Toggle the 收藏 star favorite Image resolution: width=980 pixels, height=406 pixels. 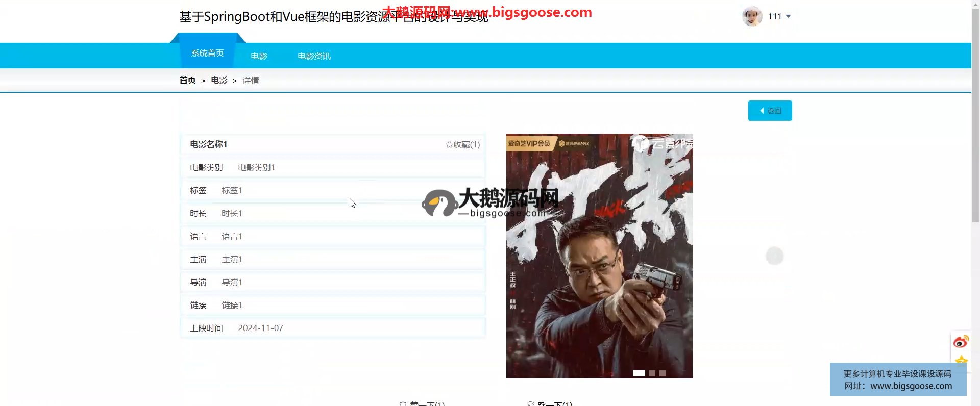tap(462, 145)
